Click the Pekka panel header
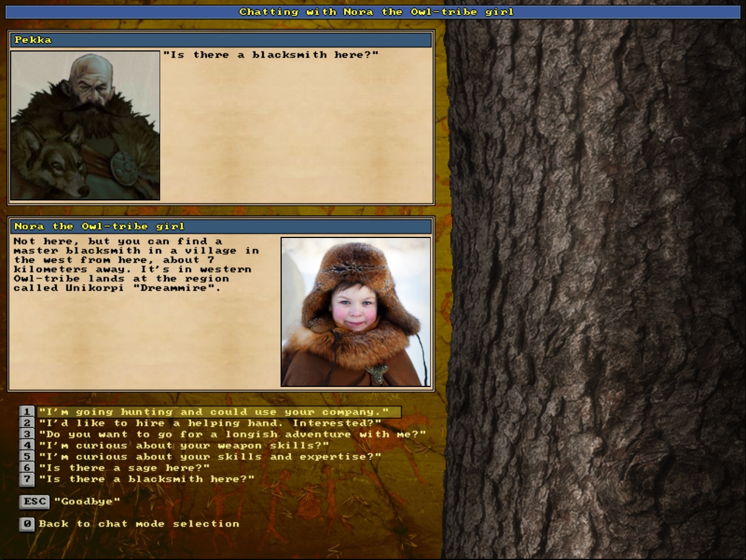 pyautogui.click(x=221, y=40)
